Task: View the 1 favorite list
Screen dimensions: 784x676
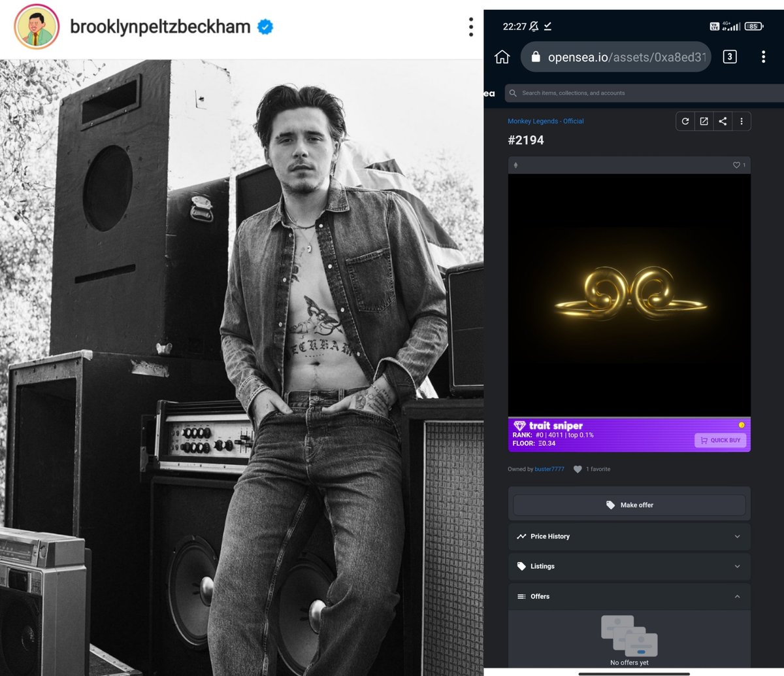Action: 592,469
